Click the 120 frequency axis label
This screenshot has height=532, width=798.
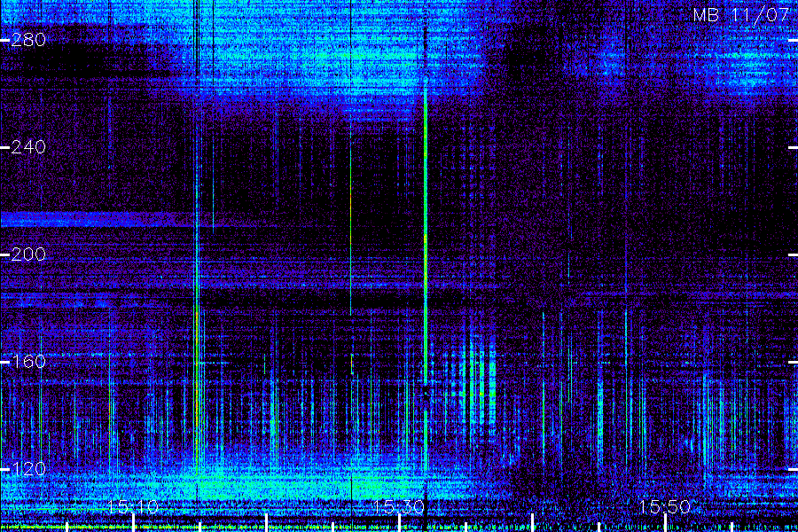[x=28, y=469]
